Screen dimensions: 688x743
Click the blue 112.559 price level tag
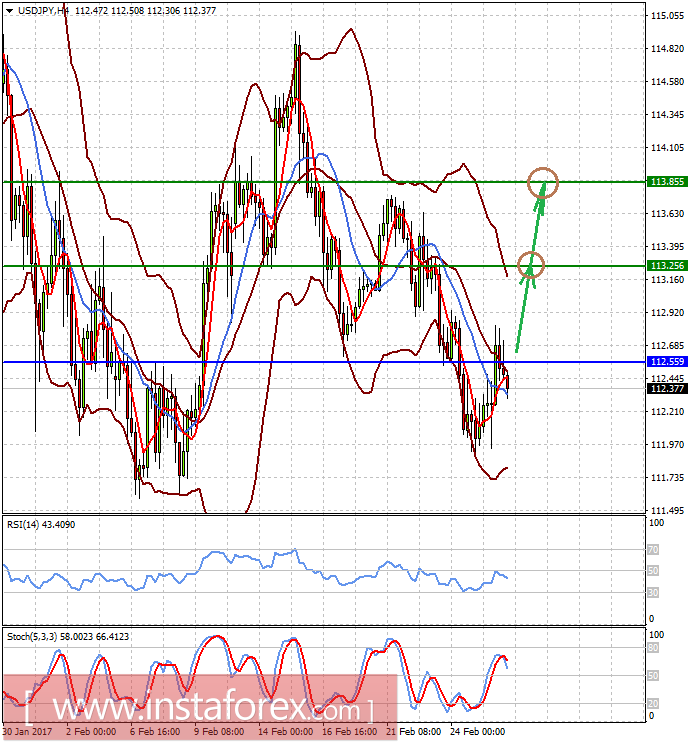coord(667,362)
